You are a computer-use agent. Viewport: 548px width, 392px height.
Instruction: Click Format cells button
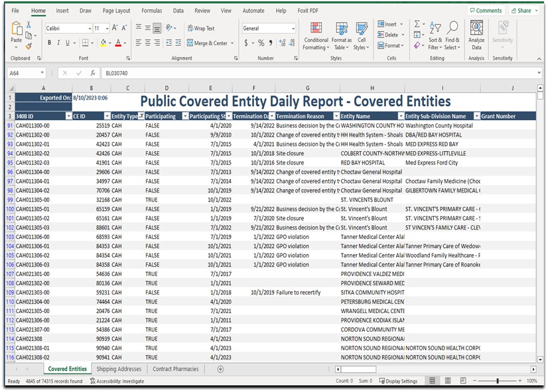(391, 45)
